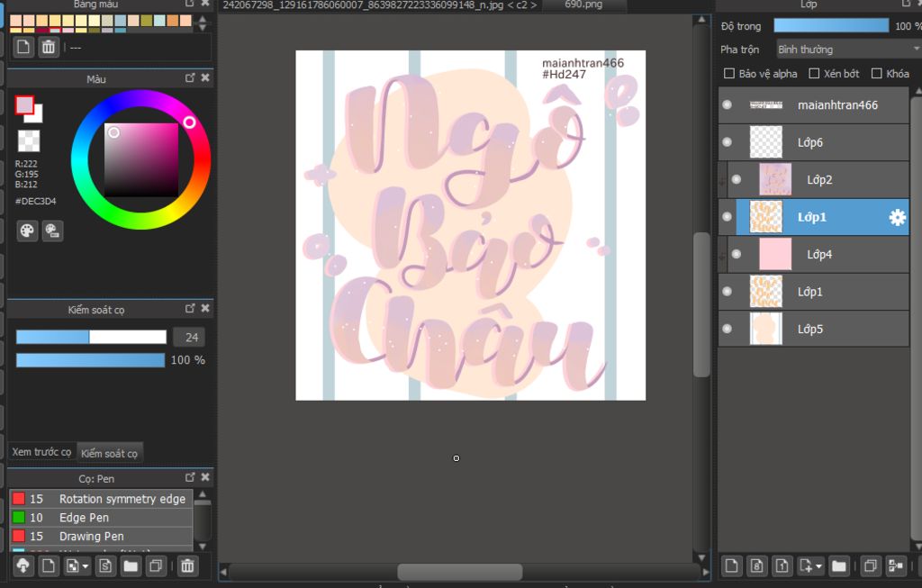Screen dimensions: 922x588
Task: Pick a shade in the saturation square
Action: tap(141, 159)
